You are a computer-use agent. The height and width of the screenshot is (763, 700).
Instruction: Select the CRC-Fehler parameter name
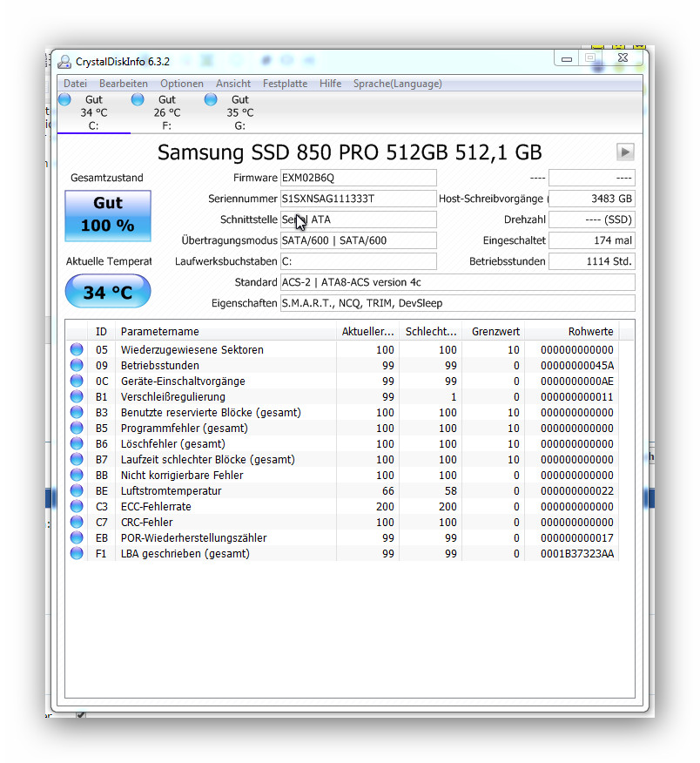(146, 522)
